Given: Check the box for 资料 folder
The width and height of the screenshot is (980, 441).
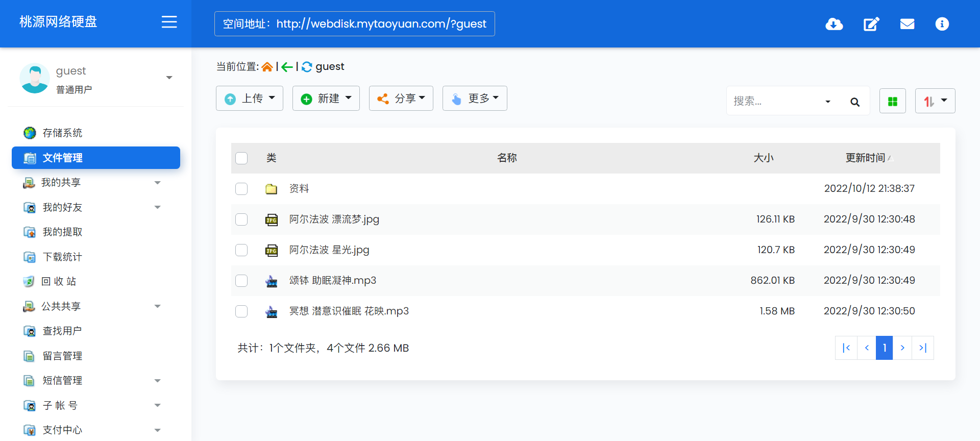Looking at the screenshot, I should (x=241, y=189).
